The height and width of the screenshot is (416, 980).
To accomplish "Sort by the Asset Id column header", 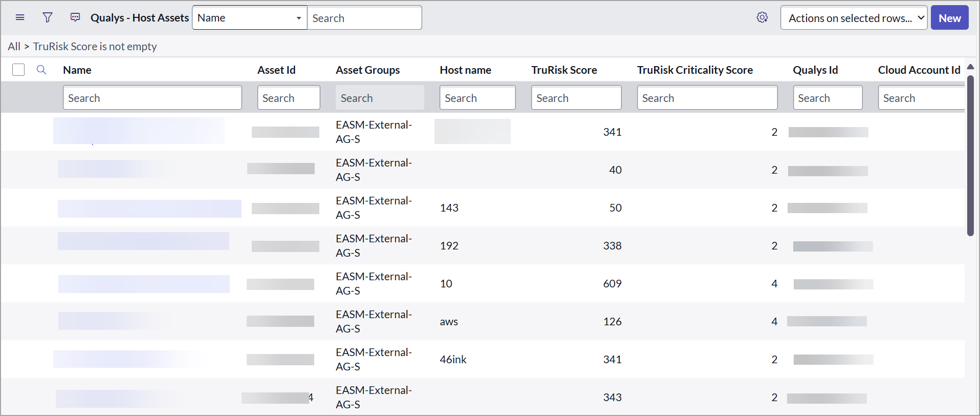I will click(276, 70).
